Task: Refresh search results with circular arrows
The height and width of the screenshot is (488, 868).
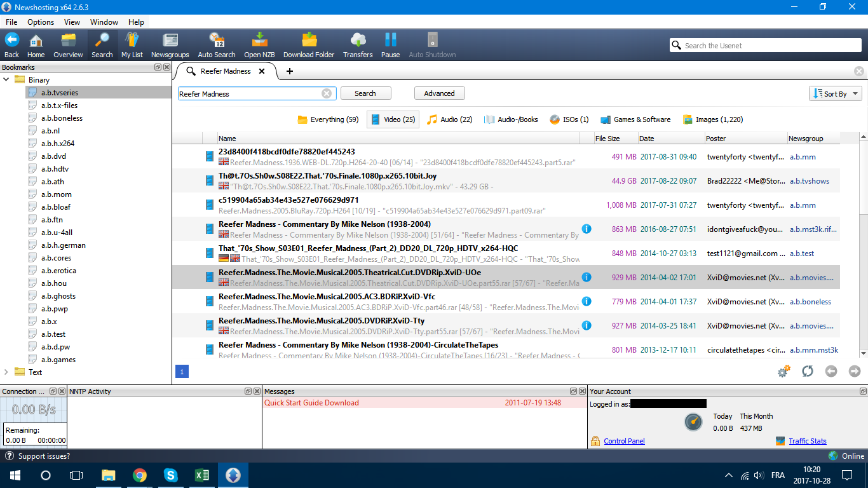Action: (x=808, y=371)
